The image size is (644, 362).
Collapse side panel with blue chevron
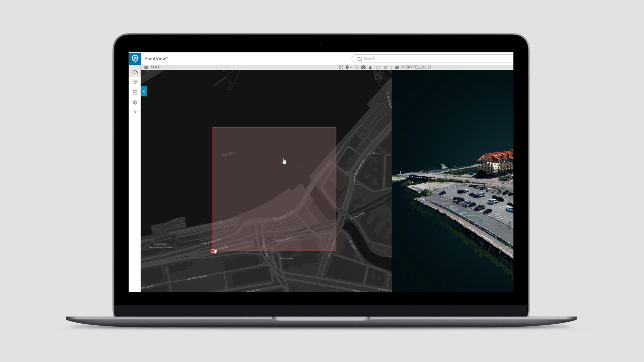[144, 91]
